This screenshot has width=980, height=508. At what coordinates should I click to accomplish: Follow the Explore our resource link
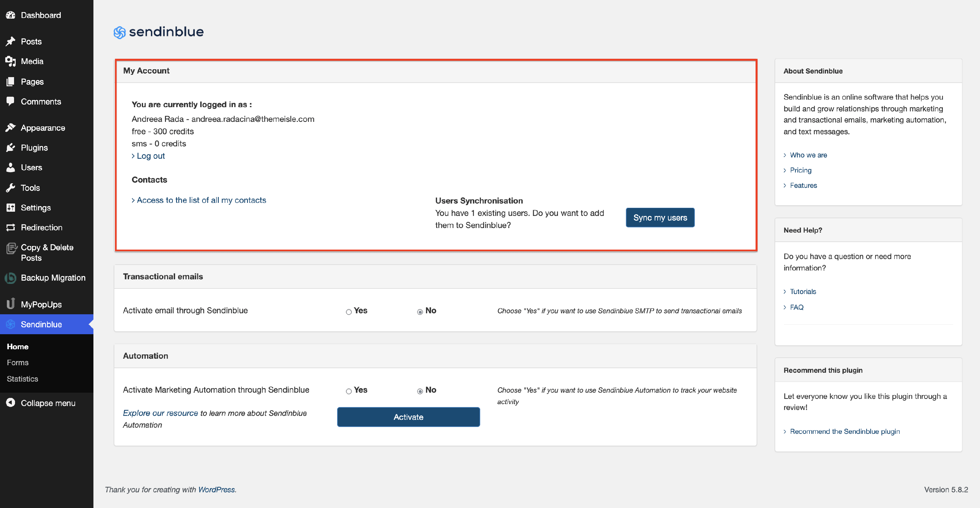pos(160,413)
